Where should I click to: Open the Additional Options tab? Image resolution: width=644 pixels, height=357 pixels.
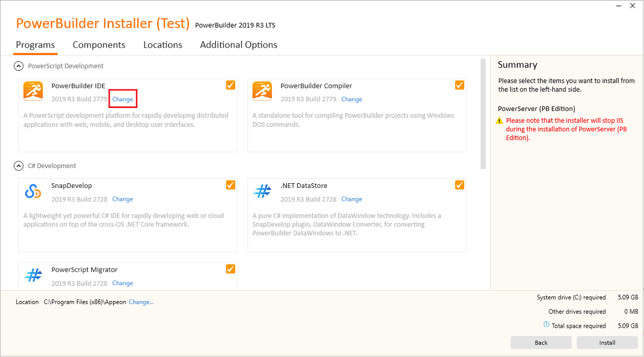tap(239, 45)
